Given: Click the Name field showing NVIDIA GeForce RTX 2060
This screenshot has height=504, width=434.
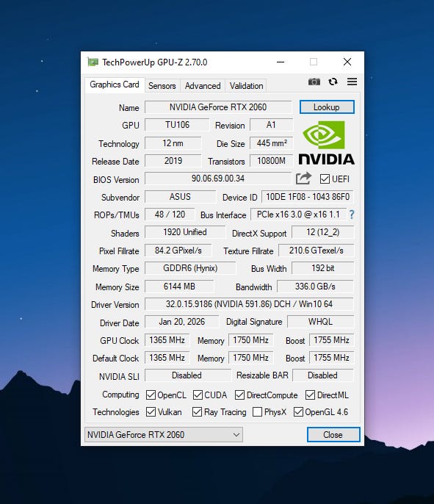Looking at the screenshot, I should [218, 107].
